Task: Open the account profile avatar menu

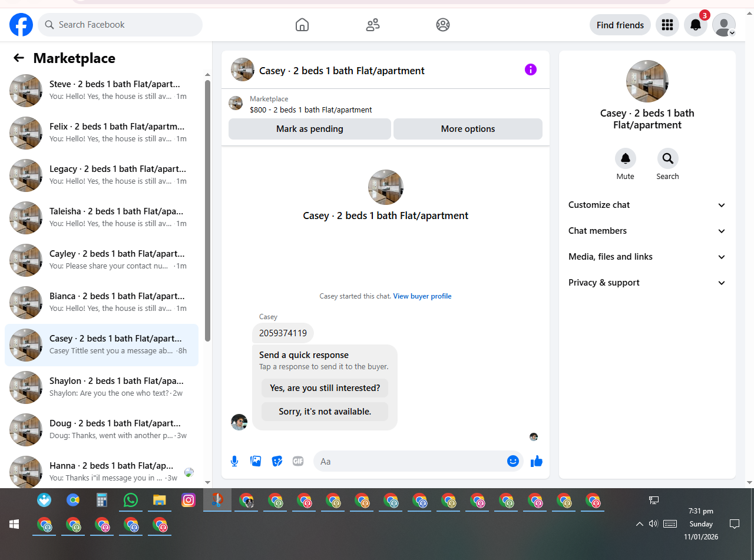Action: [x=724, y=25]
